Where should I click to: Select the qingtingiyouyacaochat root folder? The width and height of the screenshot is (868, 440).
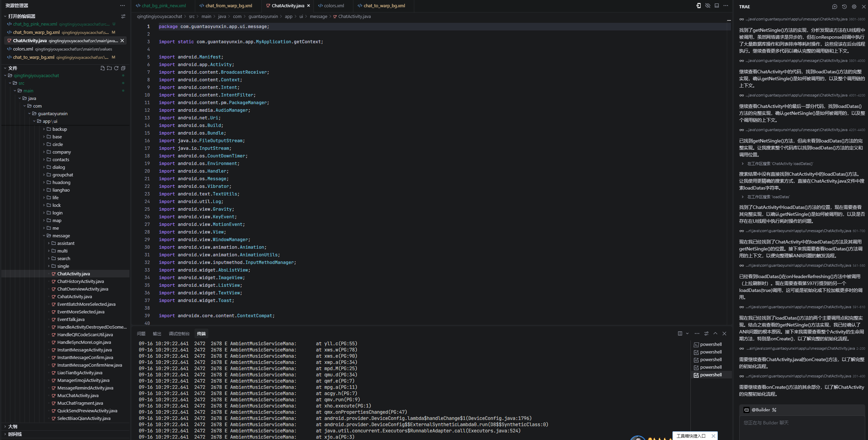coord(36,75)
